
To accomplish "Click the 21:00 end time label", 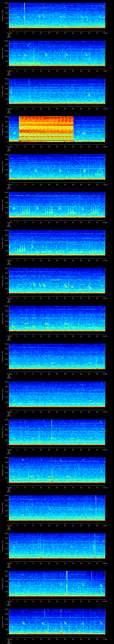I will click(x=105, y=260).
